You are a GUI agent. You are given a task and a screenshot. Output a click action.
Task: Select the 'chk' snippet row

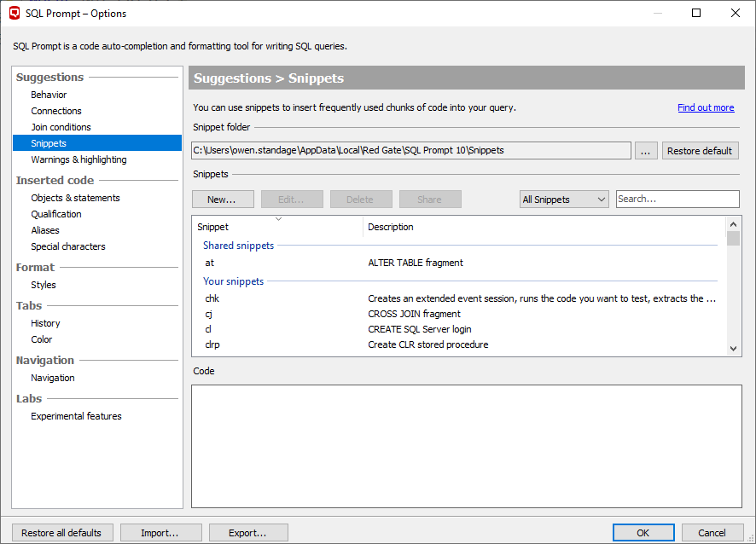(x=459, y=298)
